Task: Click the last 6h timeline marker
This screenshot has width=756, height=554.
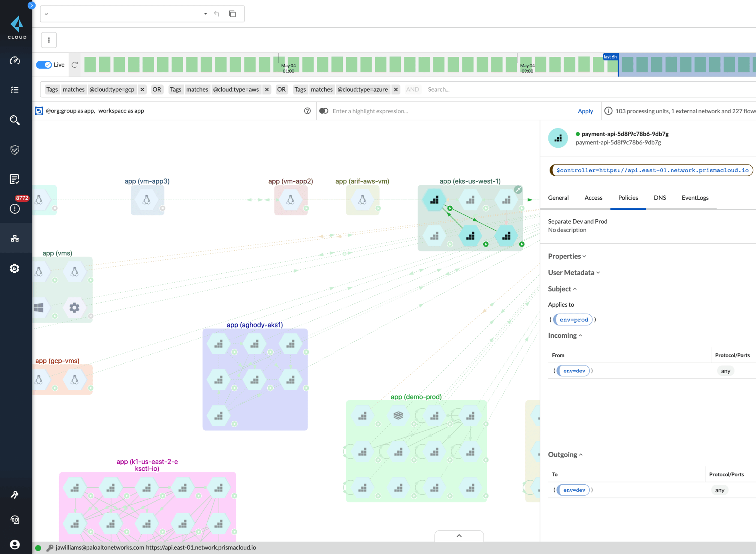Action: pos(610,57)
